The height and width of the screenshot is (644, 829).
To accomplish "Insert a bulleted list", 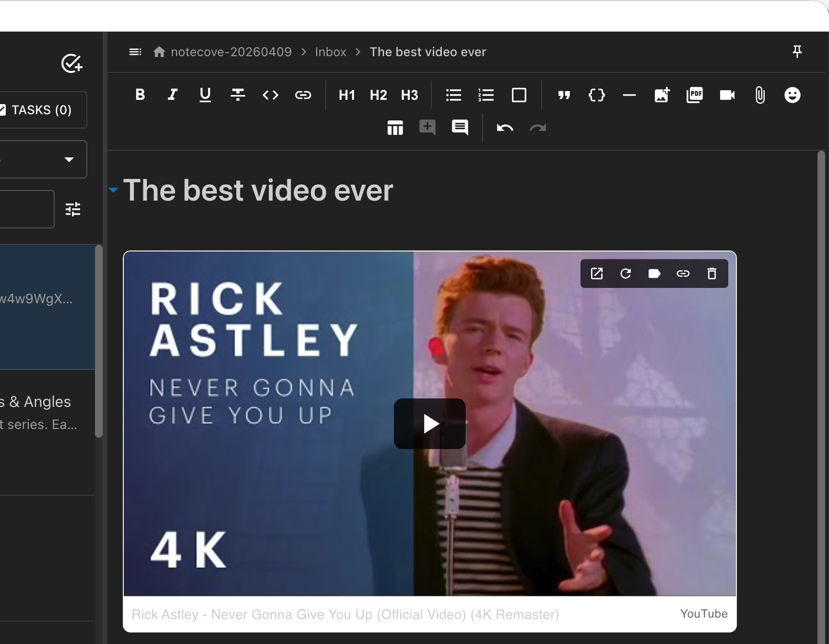I will pos(453,95).
